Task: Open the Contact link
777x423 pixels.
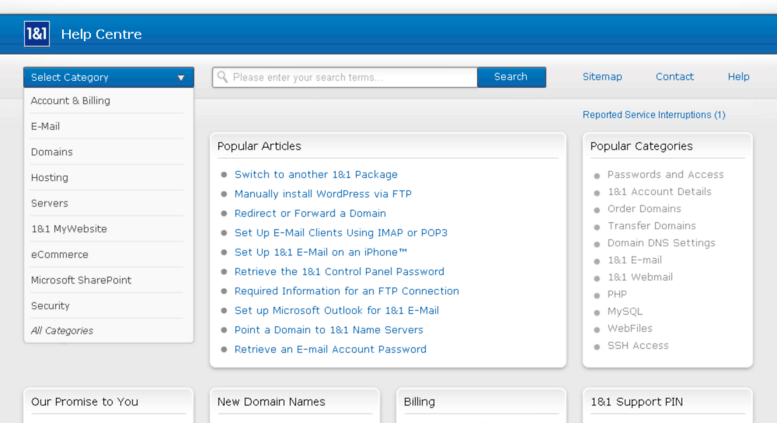Action: click(x=674, y=76)
